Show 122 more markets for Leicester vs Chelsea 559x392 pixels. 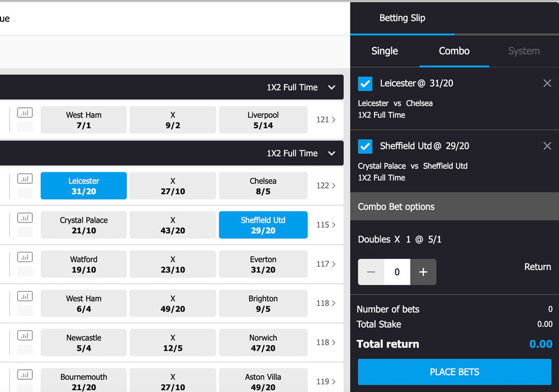(x=326, y=186)
